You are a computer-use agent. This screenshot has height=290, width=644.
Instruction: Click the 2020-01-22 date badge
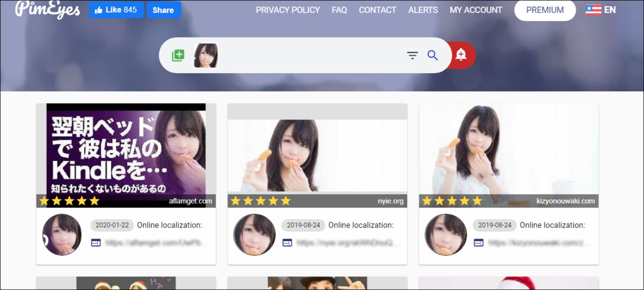tap(112, 226)
